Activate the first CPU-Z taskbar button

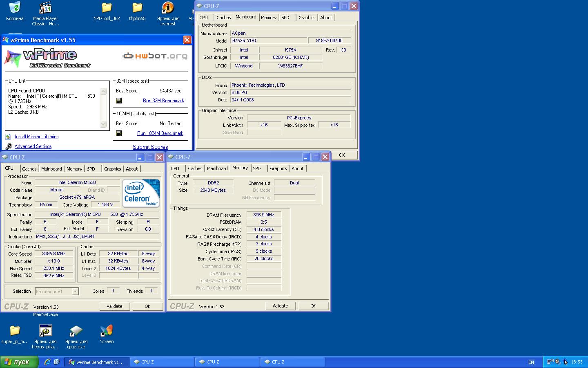click(x=162, y=362)
